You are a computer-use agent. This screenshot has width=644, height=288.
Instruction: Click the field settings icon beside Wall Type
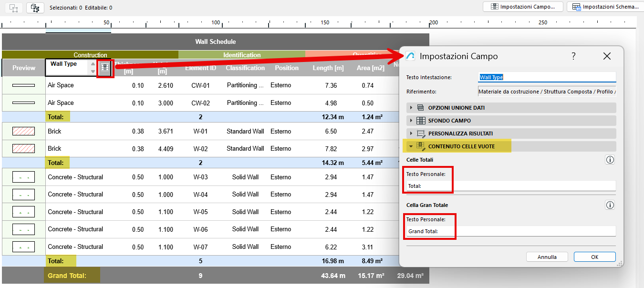[105, 68]
